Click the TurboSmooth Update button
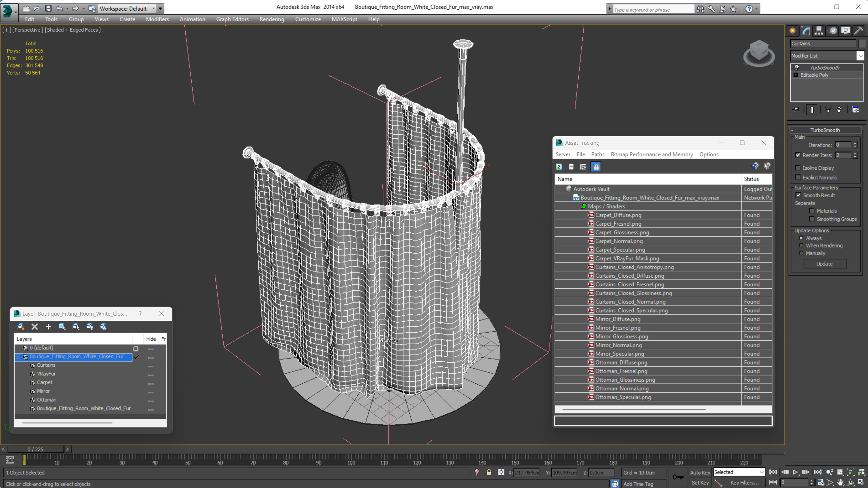The image size is (868, 488). [x=824, y=264]
